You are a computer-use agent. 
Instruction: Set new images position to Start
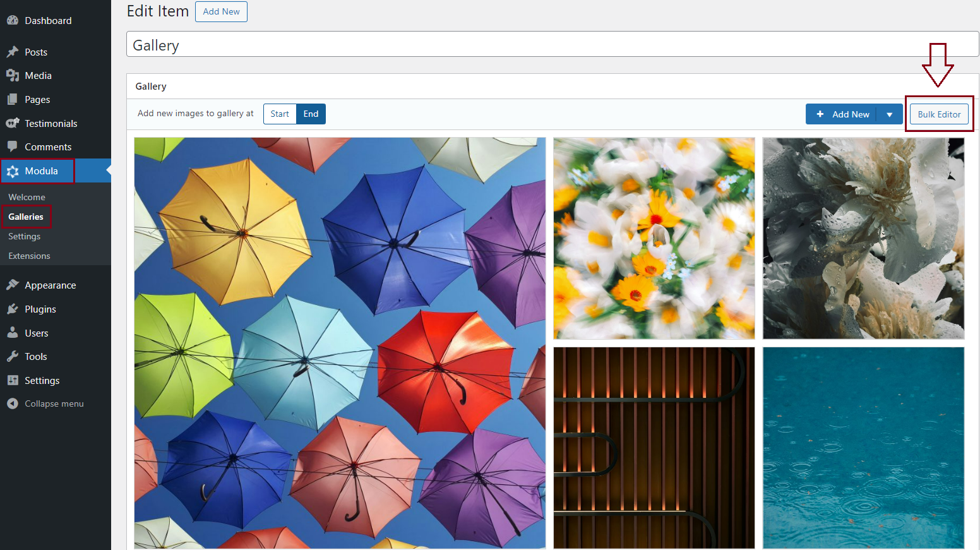pyautogui.click(x=280, y=114)
